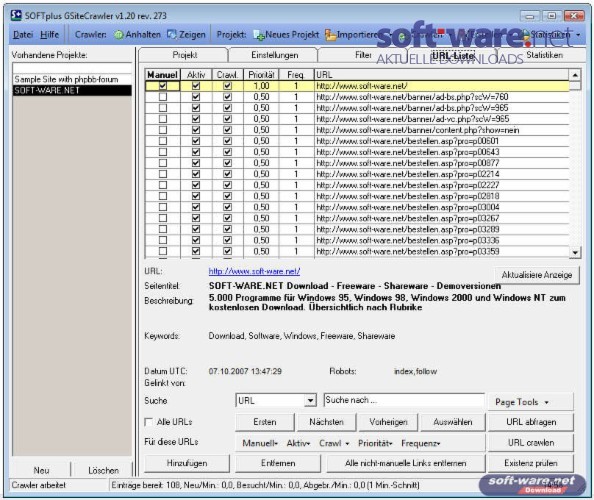Click the Anhalten crawler pause icon
Image resolution: width=594 pixels, height=500 pixels.
(119, 35)
